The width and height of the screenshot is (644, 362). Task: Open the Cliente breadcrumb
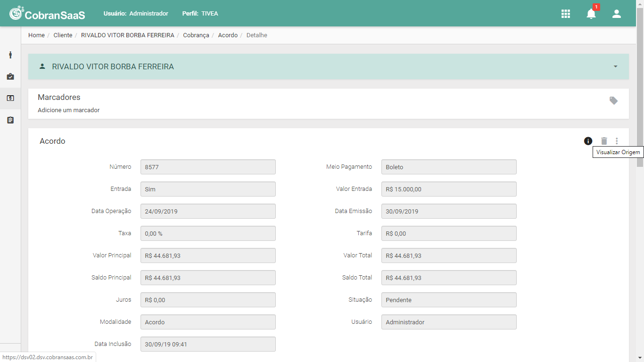tap(63, 35)
